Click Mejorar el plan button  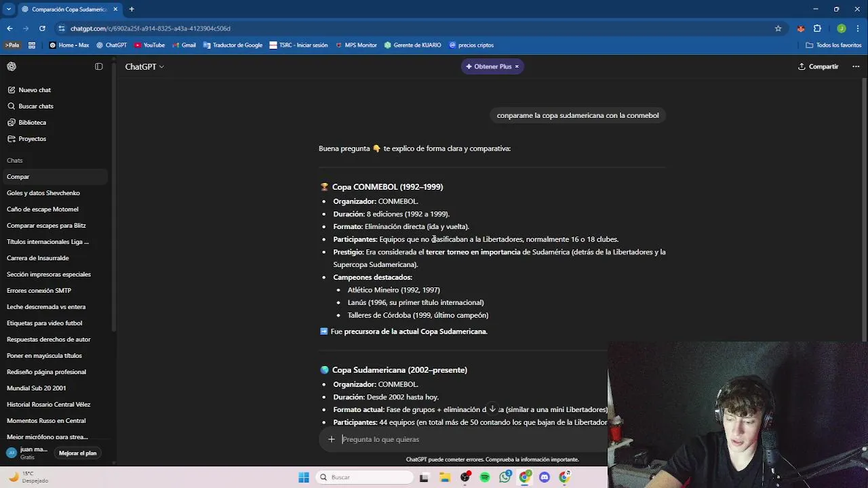(78, 453)
